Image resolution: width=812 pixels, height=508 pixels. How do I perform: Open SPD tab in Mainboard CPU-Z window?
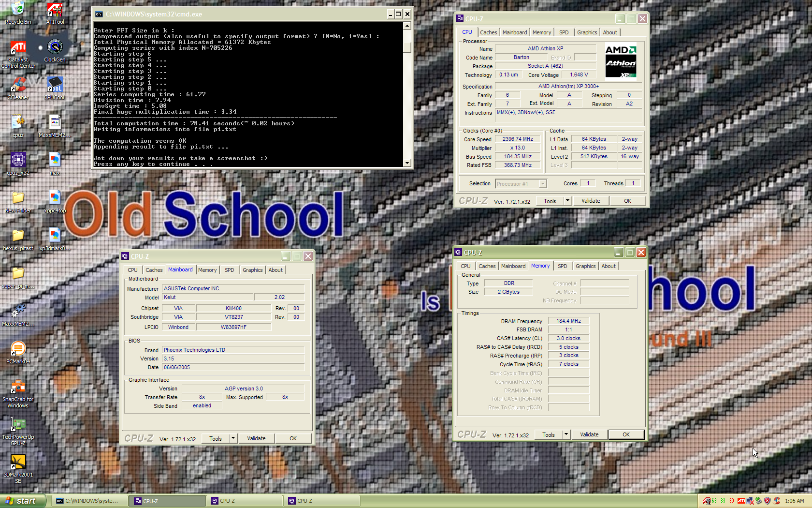(229, 270)
